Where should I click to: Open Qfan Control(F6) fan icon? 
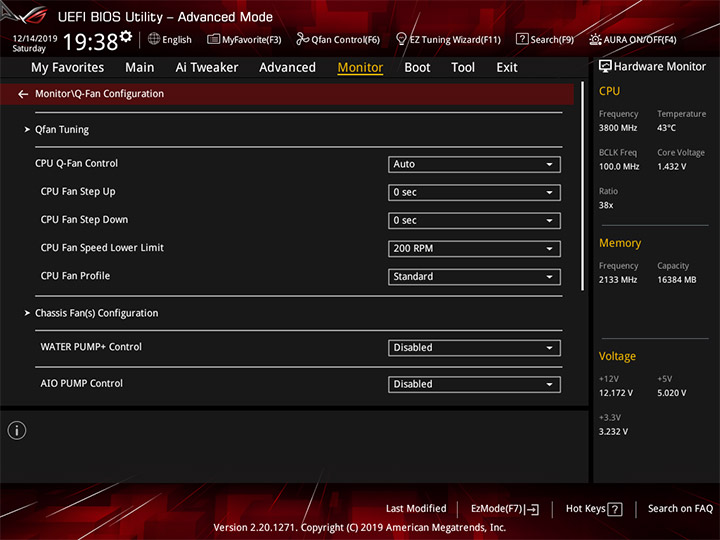click(x=302, y=39)
